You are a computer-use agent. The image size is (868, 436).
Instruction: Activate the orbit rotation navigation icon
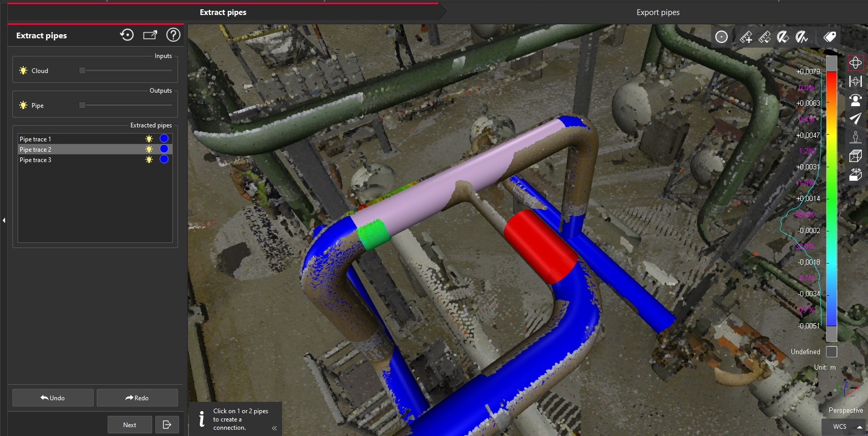click(x=856, y=63)
